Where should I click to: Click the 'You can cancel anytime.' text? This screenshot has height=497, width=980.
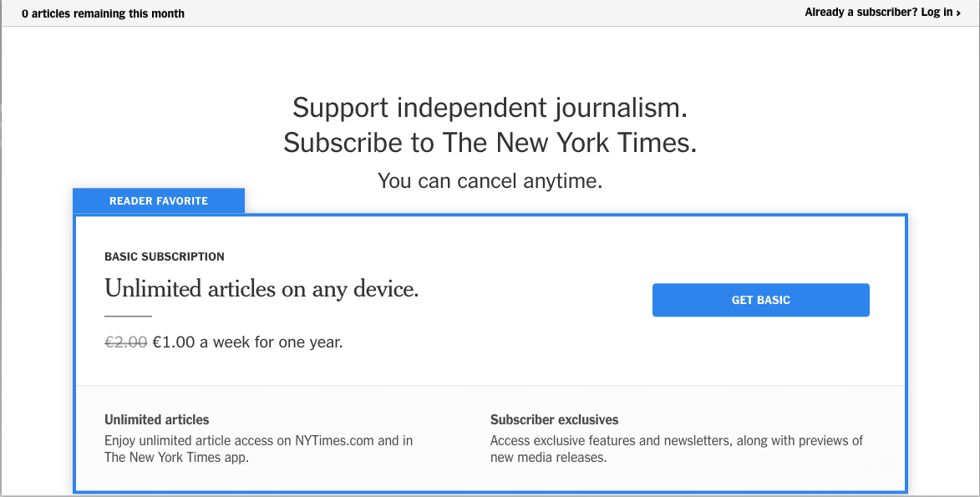point(490,180)
